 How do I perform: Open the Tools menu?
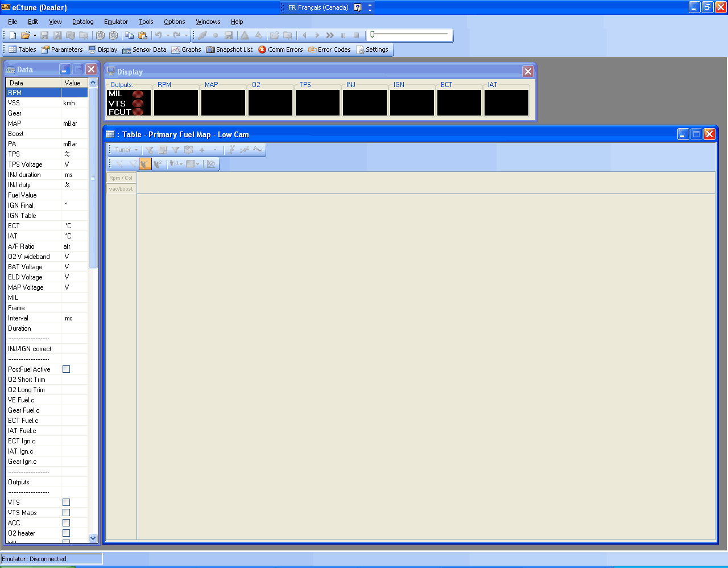(146, 22)
